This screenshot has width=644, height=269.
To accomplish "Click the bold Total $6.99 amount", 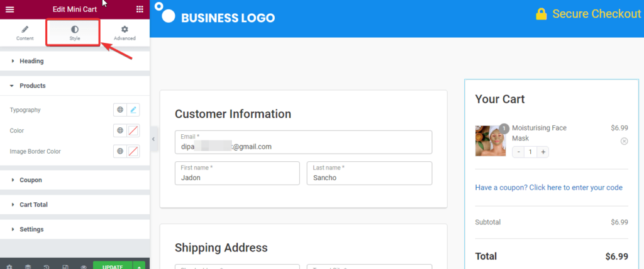I will [x=616, y=256].
